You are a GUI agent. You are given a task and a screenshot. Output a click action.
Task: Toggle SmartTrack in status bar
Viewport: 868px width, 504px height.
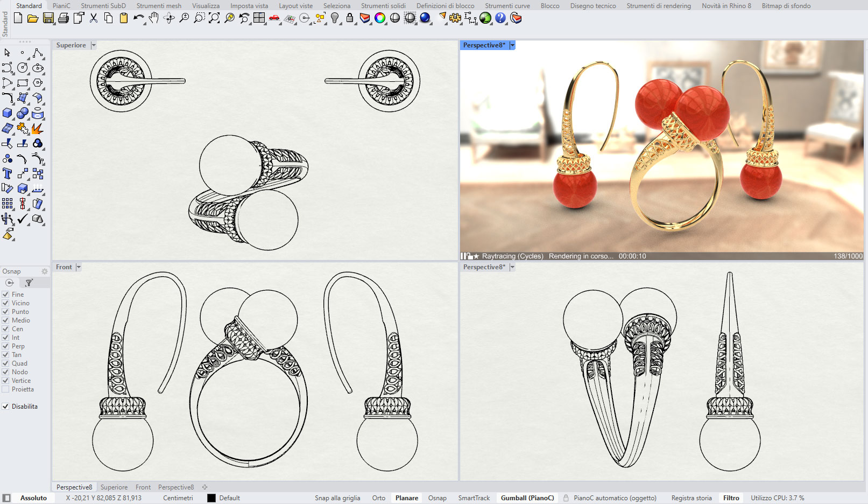coord(474,498)
